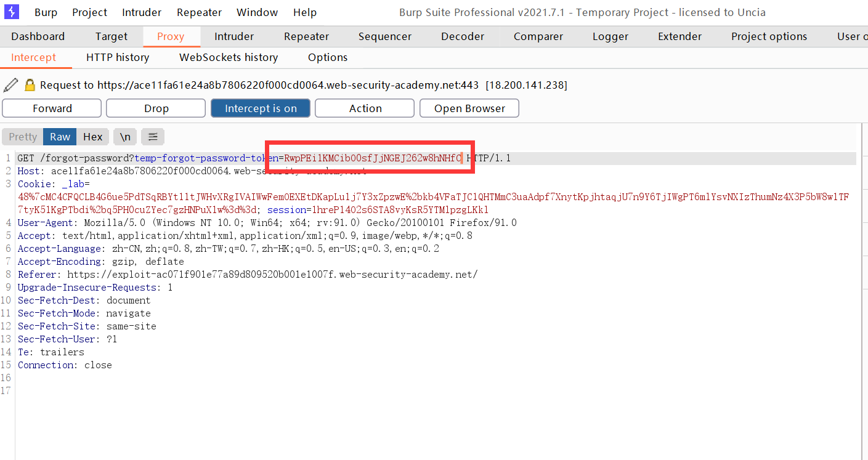Open the Action menu button

tap(365, 108)
